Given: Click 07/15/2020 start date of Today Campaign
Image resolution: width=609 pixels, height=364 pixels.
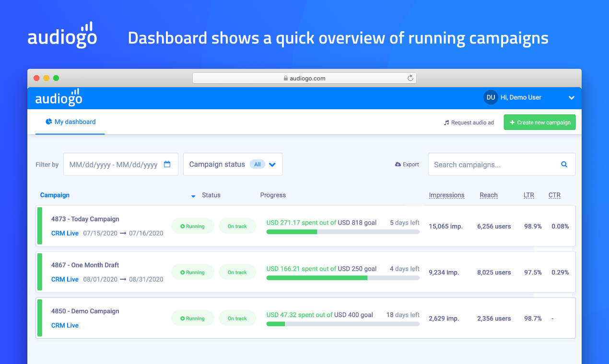Looking at the screenshot, I should 100,233.
